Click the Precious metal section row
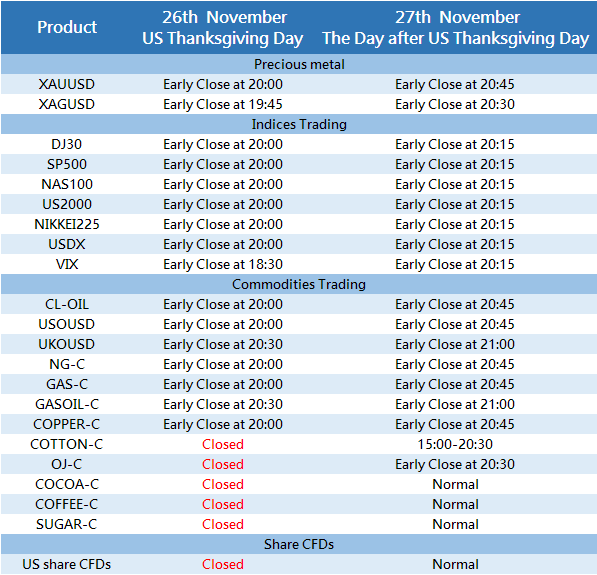 299,64
